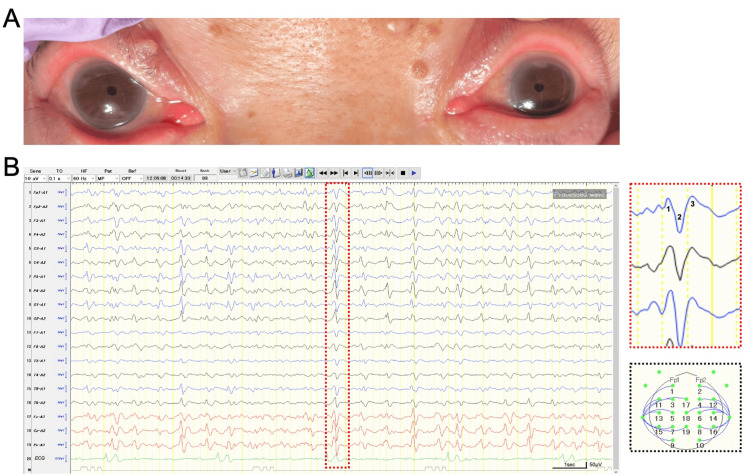Viewport: 750px width, 476px height.
Task: Click electrode 13 on the head map
Action: [659, 419]
